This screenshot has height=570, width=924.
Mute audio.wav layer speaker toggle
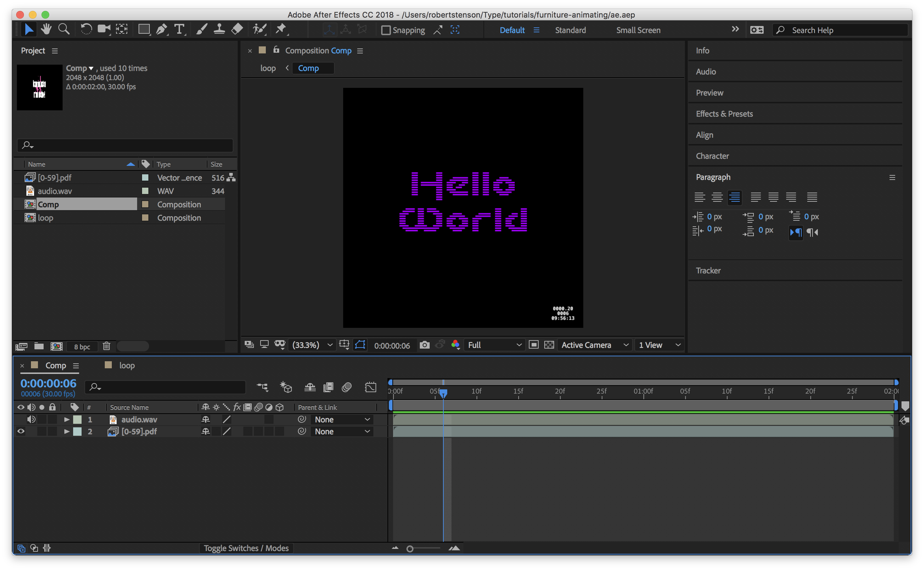click(x=31, y=419)
